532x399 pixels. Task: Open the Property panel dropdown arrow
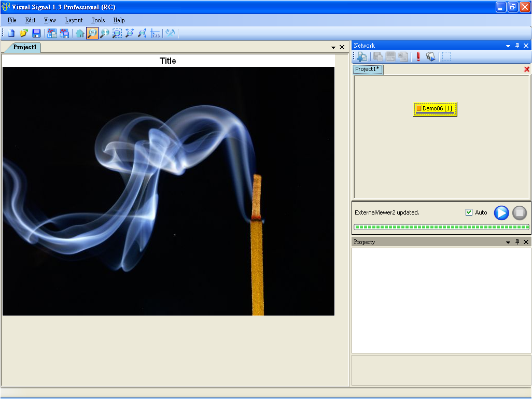tap(508, 242)
